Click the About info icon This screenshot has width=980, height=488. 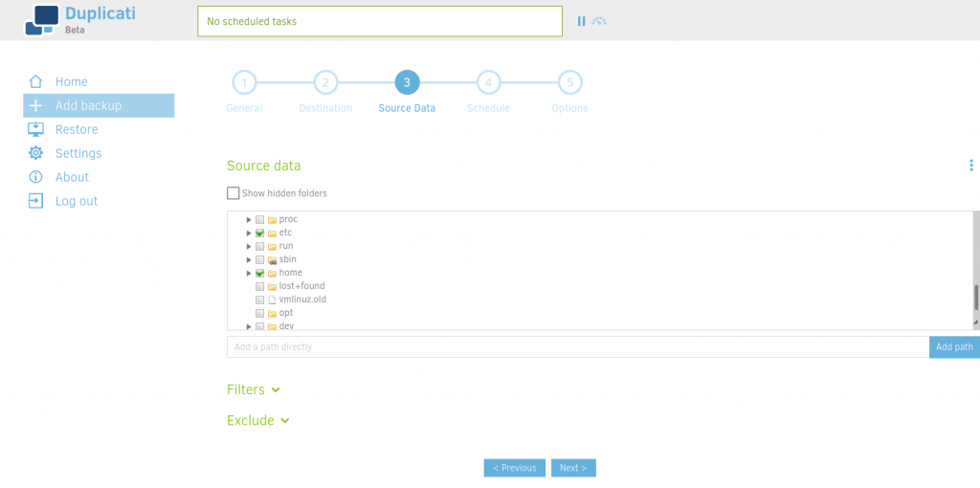click(35, 177)
